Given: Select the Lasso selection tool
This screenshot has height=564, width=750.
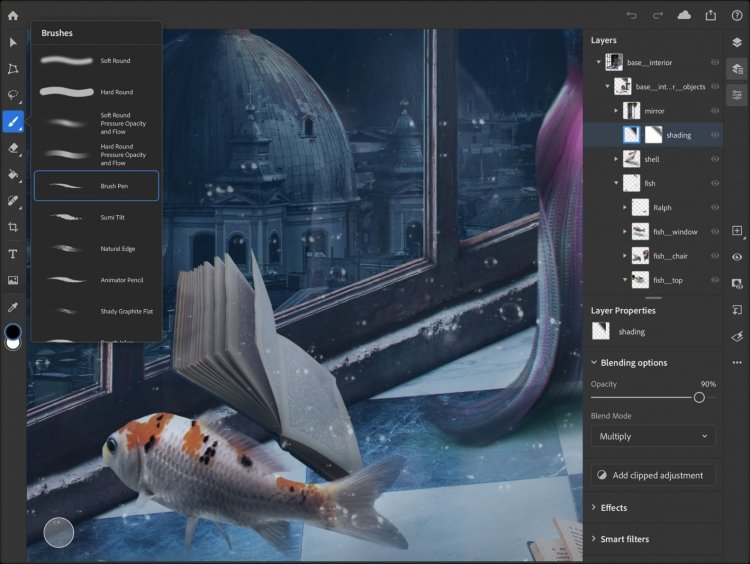Looking at the screenshot, I should click(x=13, y=95).
